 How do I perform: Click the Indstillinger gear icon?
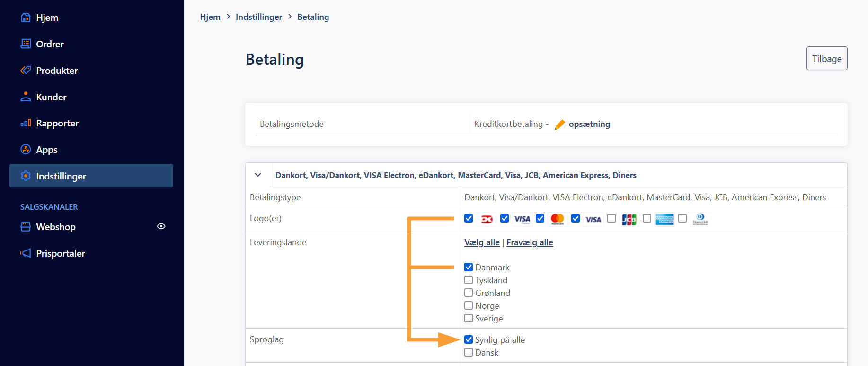[26, 176]
